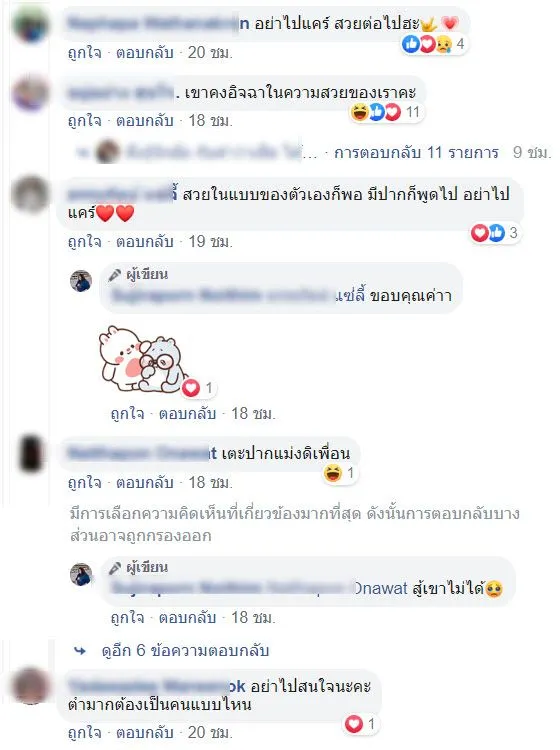View reactions count 3 on third comment

[x=494, y=233]
